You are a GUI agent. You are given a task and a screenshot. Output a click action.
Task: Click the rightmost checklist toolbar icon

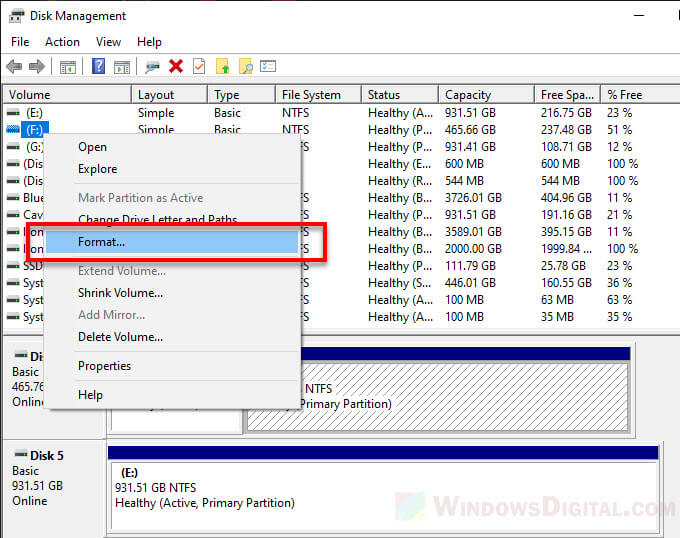(x=268, y=66)
